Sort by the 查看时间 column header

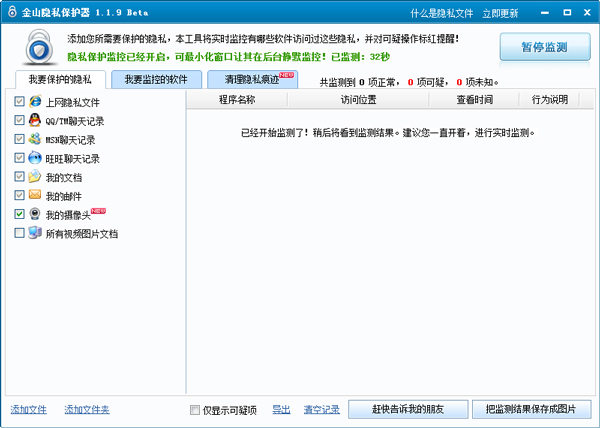(x=474, y=100)
